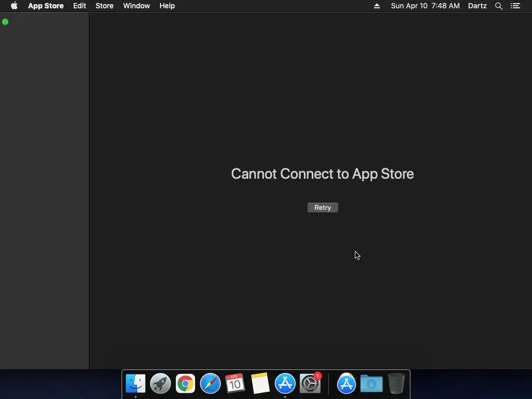The height and width of the screenshot is (399, 532).
Task: Open the Dartz user menu
Action: point(477,6)
